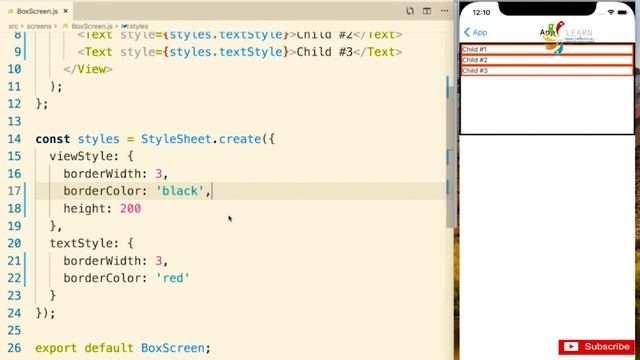This screenshot has height=360, width=640.
Task: Click the closing </View> tag on line 10
Action: pyautogui.click(x=88, y=69)
